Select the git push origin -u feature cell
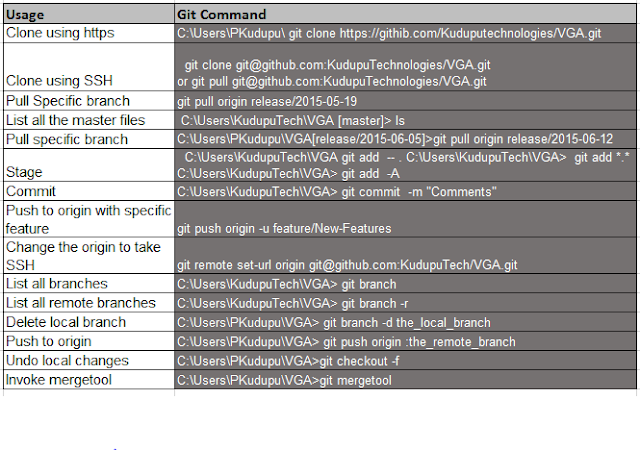Image resolution: width=640 pixels, height=450 pixels. coord(405,218)
